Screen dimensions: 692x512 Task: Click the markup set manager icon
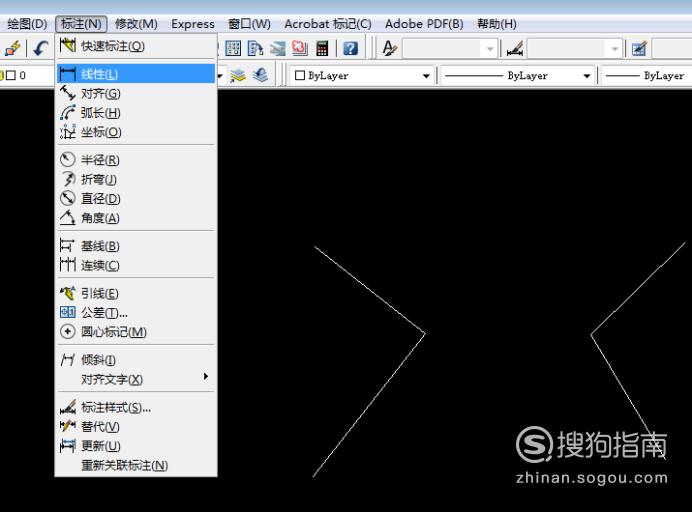[278, 48]
